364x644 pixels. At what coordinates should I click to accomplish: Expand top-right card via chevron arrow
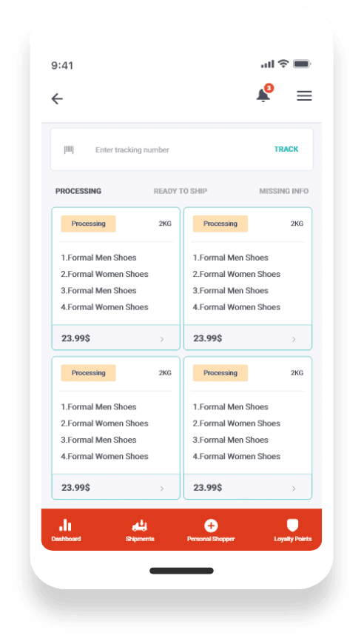pos(294,339)
